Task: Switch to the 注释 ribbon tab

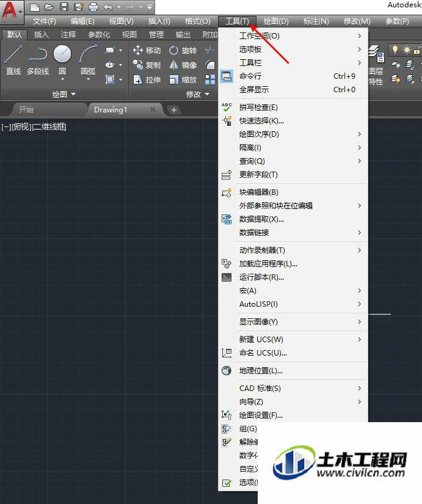Action: click(68, 34)
